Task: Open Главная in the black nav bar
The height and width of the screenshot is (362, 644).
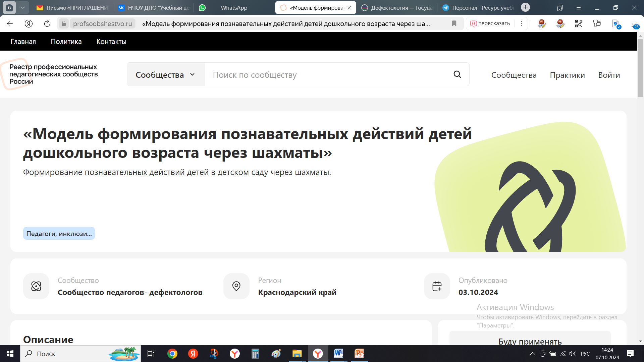Action: pos(23,42)
